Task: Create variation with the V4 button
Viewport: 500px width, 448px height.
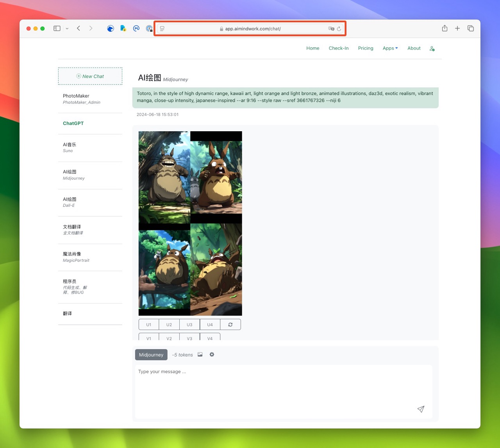Action: (x=210, y=337)
